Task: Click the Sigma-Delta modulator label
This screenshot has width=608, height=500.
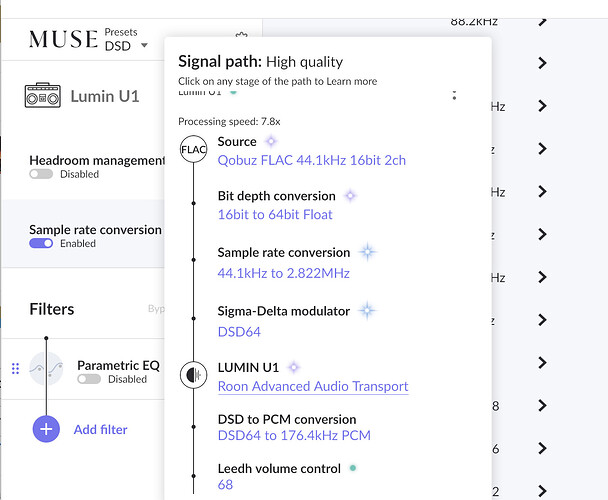Action: tap(283, 311)
